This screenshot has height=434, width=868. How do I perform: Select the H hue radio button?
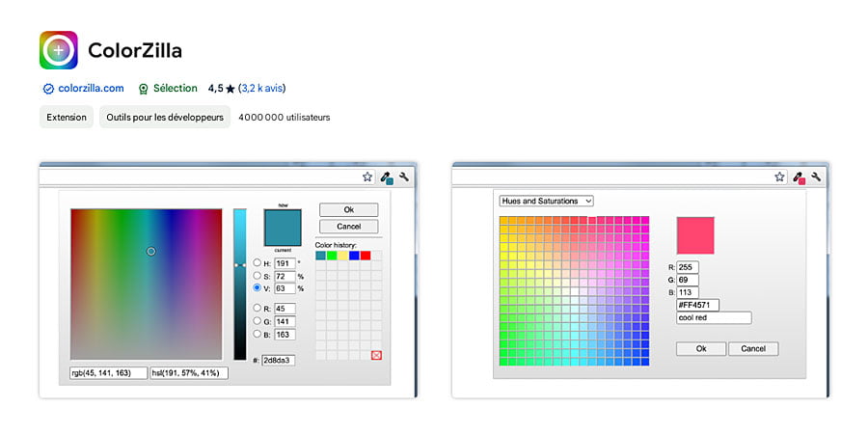point(257,262)
